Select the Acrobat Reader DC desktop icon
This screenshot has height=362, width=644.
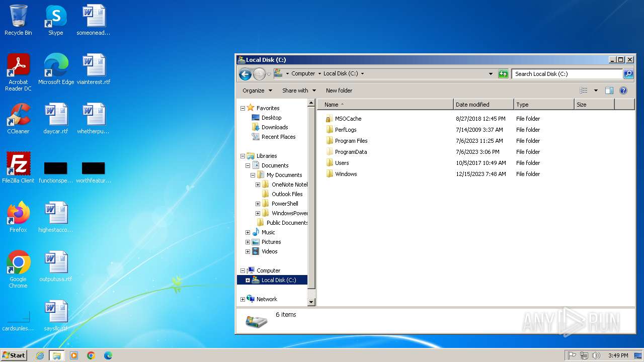(x=18, y=72)
